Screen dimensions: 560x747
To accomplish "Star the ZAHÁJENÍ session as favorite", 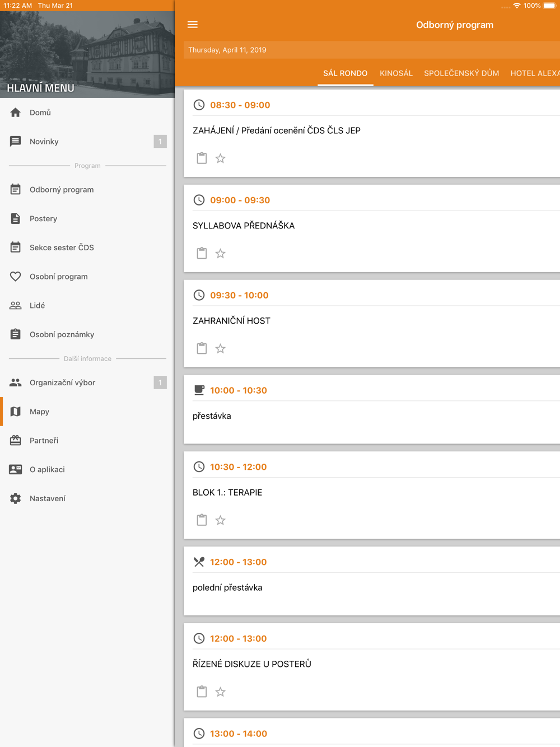I will click(x=221, y=158).
